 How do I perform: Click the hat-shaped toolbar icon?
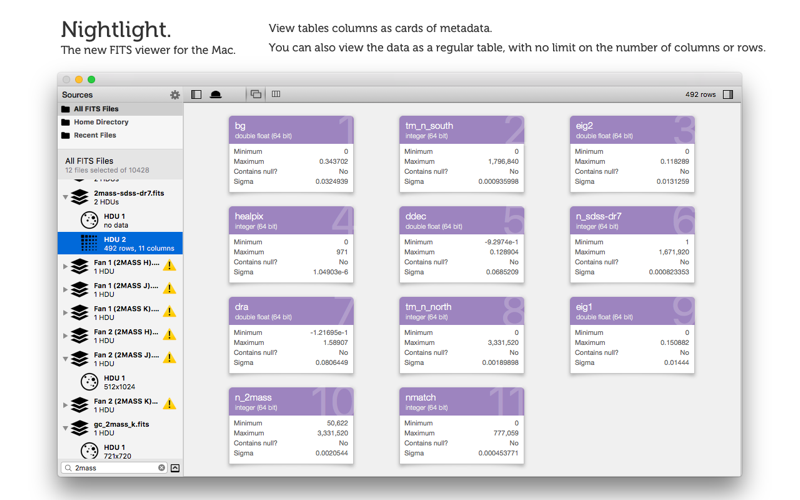[x=216, y=94]
